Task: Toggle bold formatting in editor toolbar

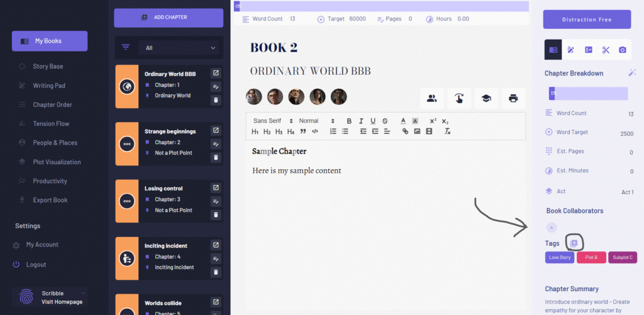Action: (x=349, y=121)
